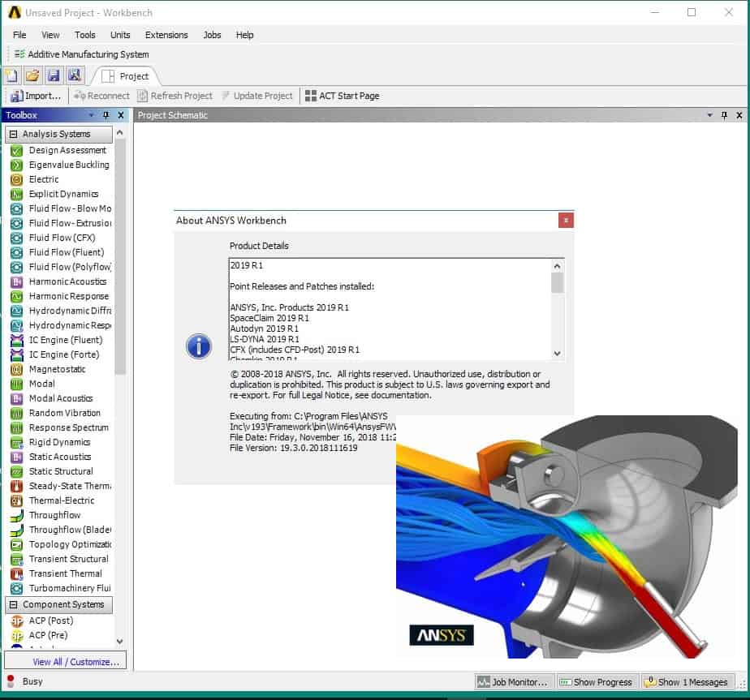
Task: Click the ACP (Pre) component icon
Action: click(17, 635)
